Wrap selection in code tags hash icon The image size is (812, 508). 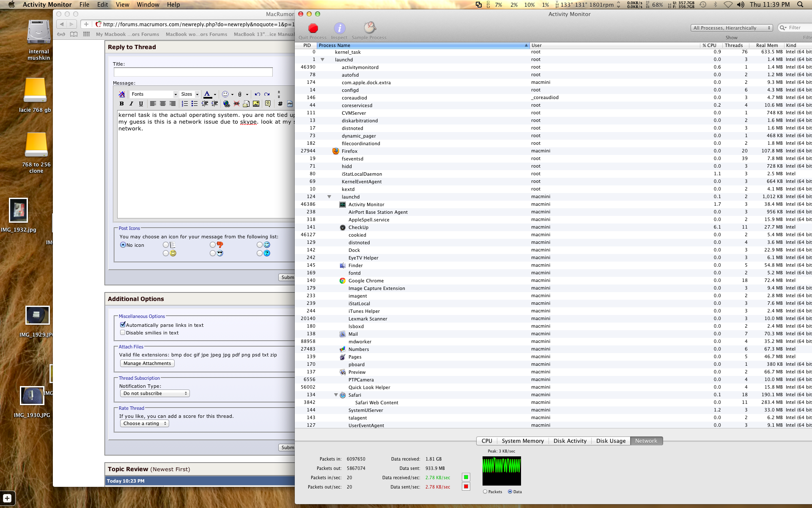click(280, 104)
